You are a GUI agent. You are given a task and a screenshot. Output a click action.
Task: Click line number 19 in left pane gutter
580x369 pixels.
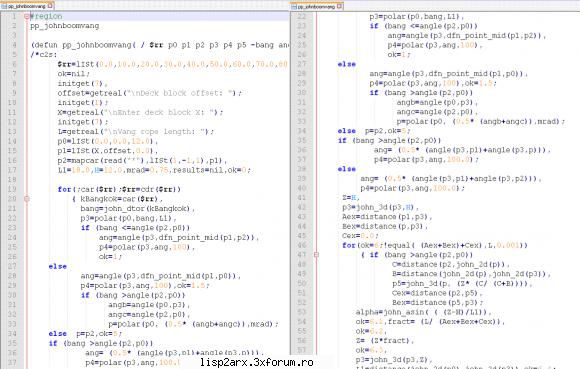[12, 189]
